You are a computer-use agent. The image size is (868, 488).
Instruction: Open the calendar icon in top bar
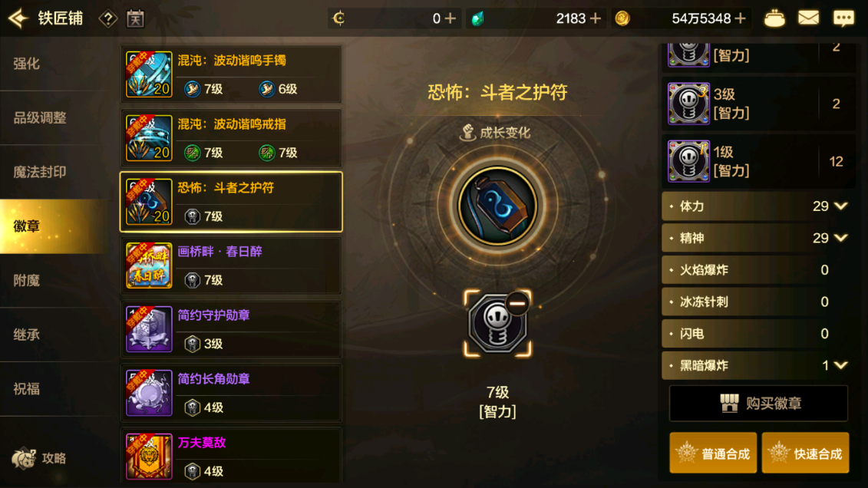(x=135, y=19)
